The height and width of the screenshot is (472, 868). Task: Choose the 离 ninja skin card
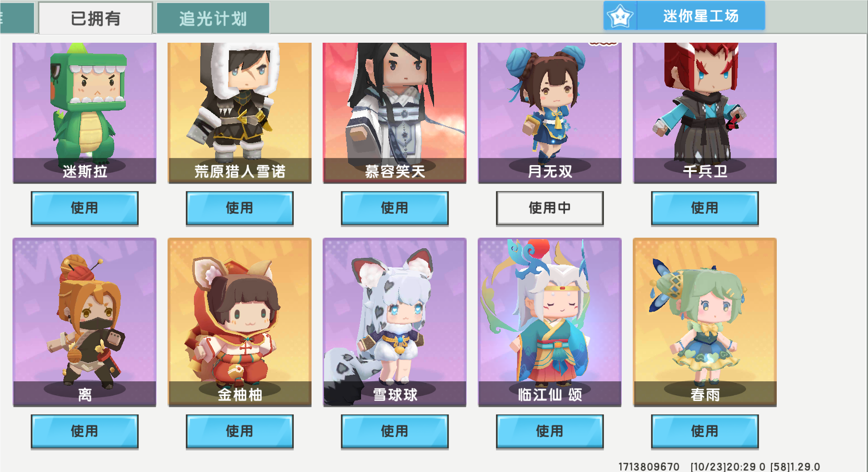pyautogui.click(x=84, y=322)
